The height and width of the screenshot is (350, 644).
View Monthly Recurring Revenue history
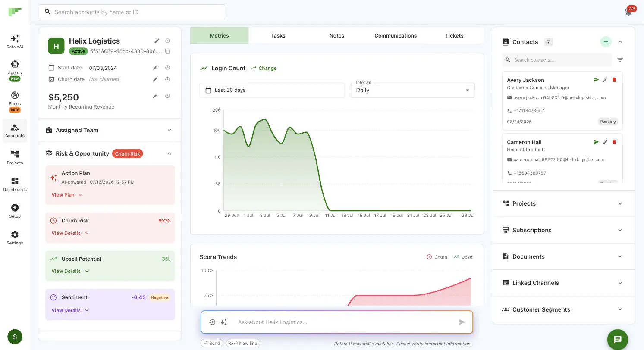167,96
